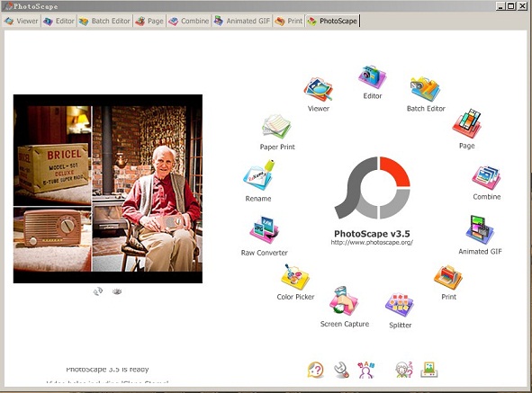Viewport: 532px width, 393px height.
Task: Open the Paper Print icon
Action: pyautogui.click(x=277, y=127)
